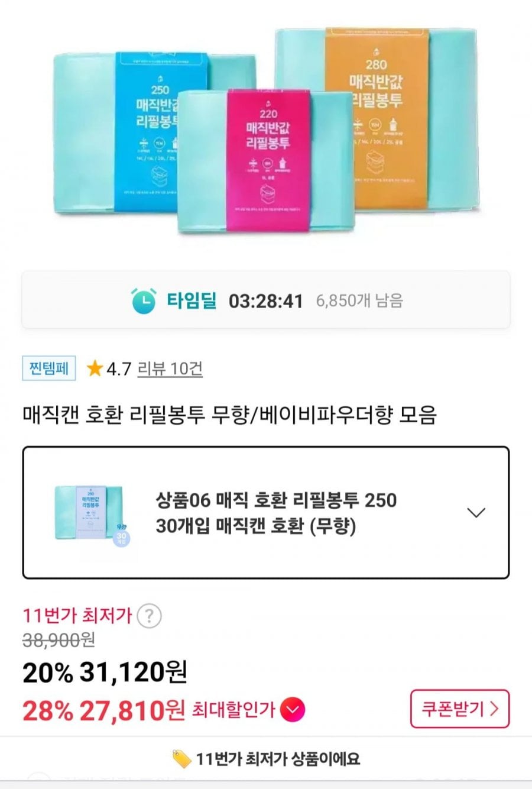This screenshot has width=532, height=789.
Task: Tap the 11번가 최저가 label
Action: click(x=77, y=616)
